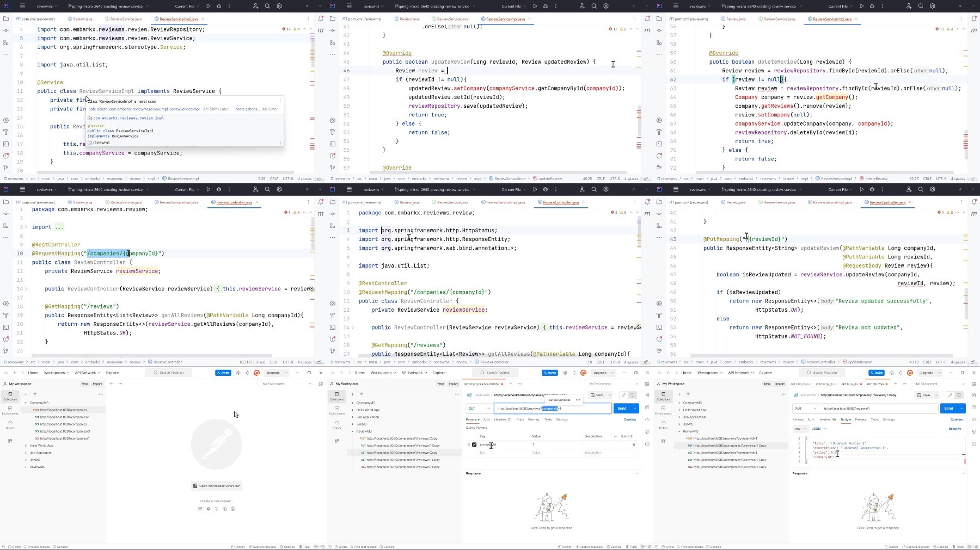The height and width of the screenshot is (550, 980).
Task: Click Bulk Edit in query params table
Action: [x=627, y=436]
